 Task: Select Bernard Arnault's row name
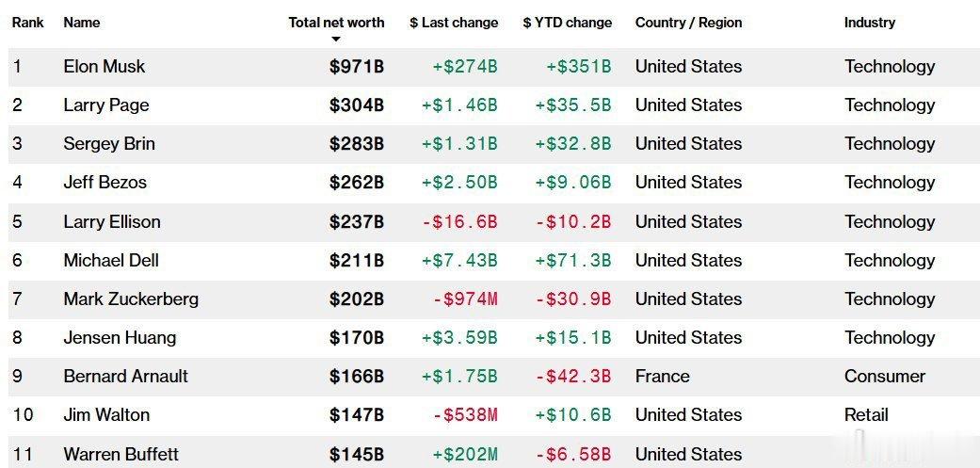coord(125,376)
